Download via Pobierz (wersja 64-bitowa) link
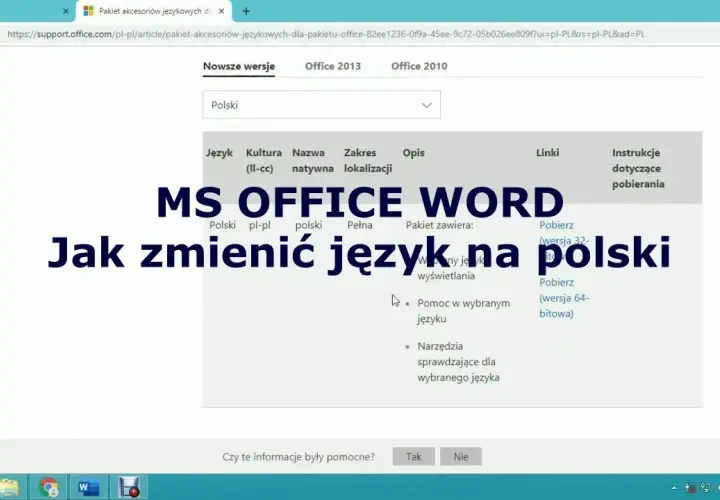720x500 pixels. tap(564, 298)
